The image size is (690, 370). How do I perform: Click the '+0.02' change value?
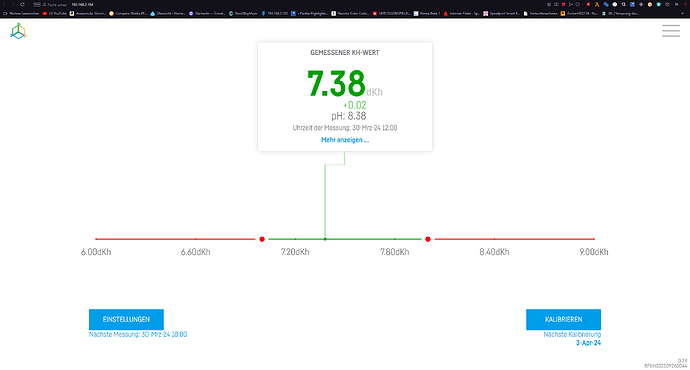pyautogui.click(x=355, y=105)
